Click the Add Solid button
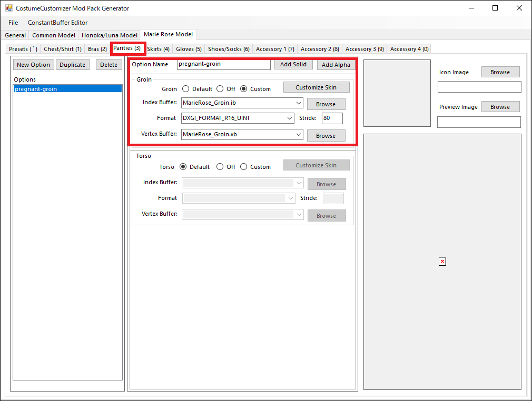Viewport: 532px width, 401px height. point(293,64)
